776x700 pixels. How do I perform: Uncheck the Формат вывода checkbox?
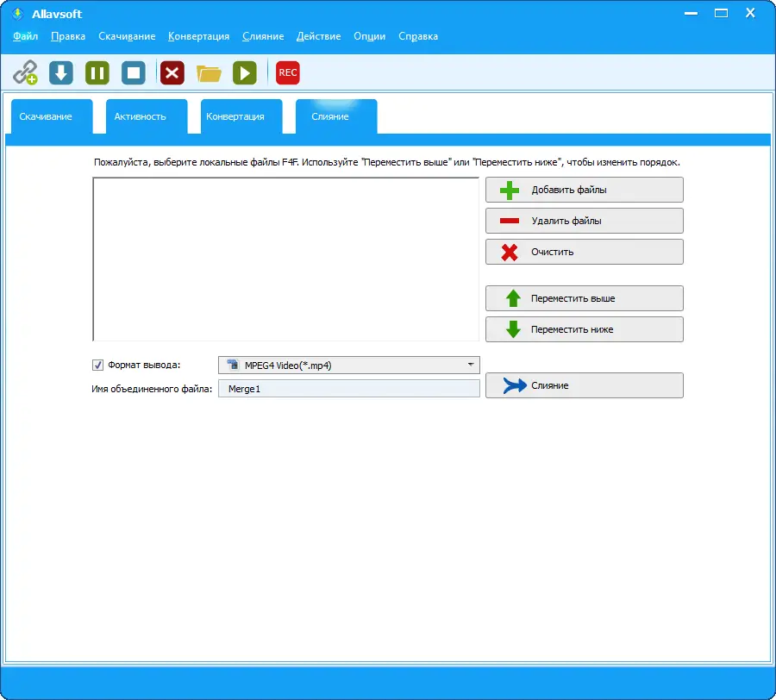click(97, 366)
